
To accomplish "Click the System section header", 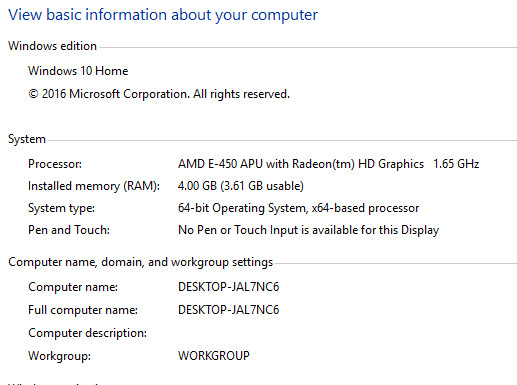I will (27, 139).
